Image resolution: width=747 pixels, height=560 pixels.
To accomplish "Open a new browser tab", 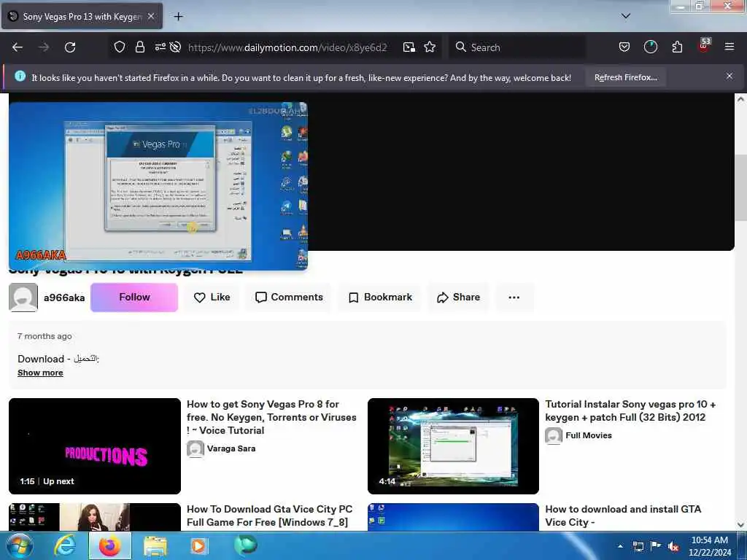I will tap(178, 17).
